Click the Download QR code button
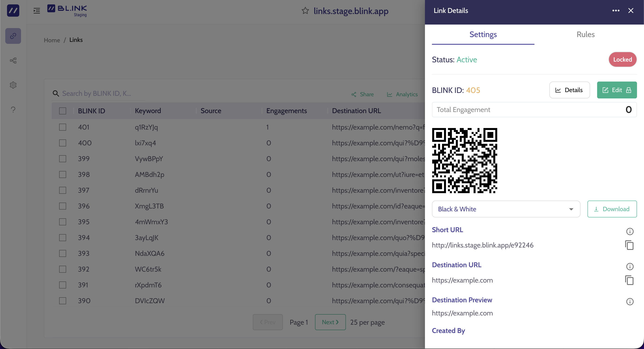 (612, 209)
